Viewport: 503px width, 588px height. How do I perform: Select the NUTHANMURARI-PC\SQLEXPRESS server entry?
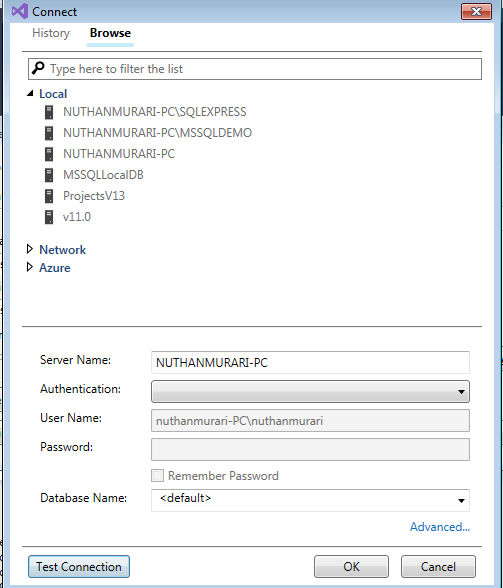pos(155,112)
